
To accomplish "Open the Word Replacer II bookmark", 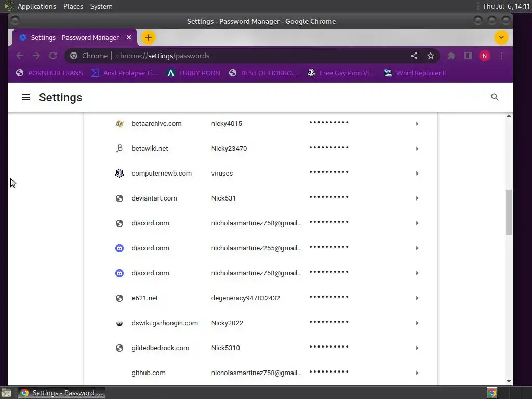I will coord(415,73).
